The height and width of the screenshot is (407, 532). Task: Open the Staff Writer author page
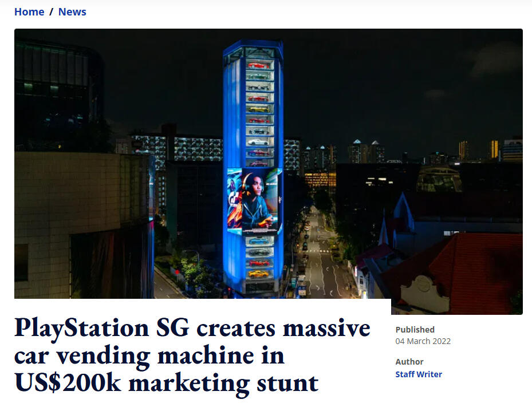419,374
